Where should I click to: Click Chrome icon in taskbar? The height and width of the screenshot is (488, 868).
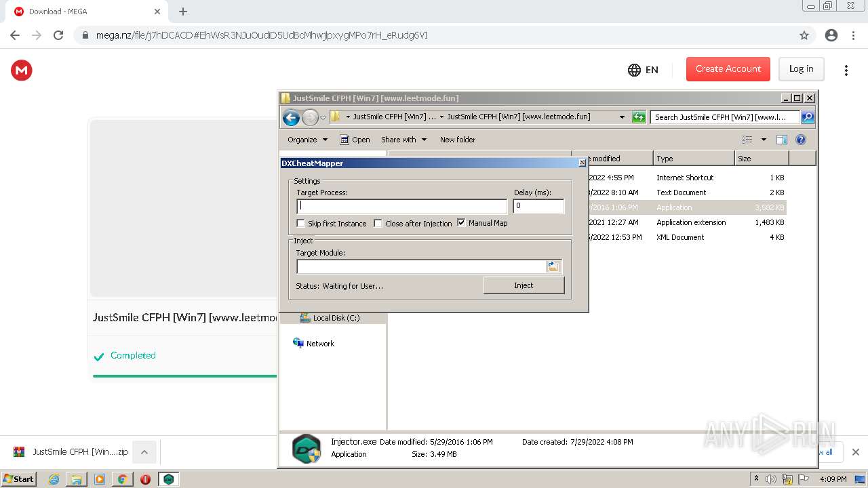(x=123, y=479)
